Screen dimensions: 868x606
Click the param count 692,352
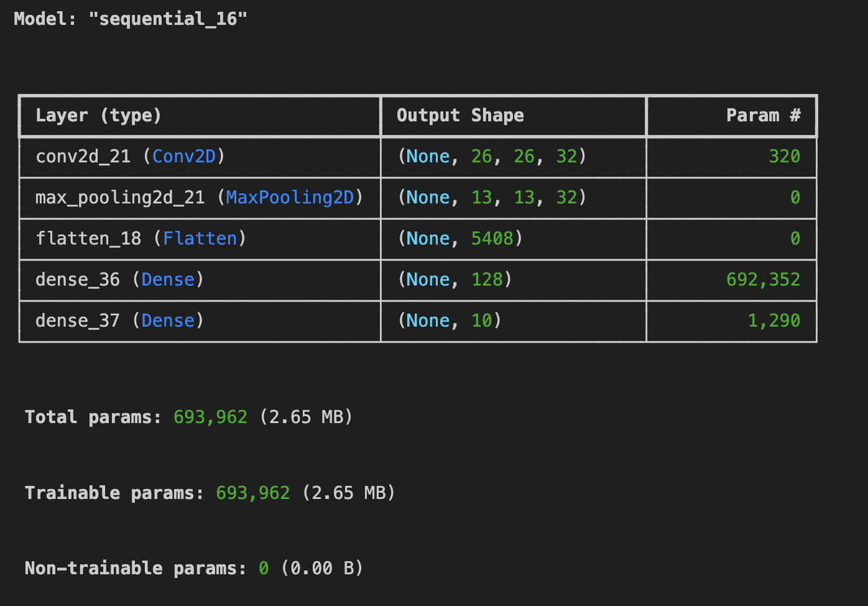pyautogui.click(x=763, y=279)
